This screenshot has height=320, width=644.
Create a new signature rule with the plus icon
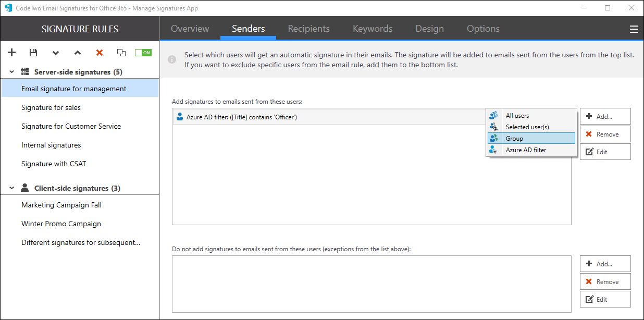click(11, 52)
